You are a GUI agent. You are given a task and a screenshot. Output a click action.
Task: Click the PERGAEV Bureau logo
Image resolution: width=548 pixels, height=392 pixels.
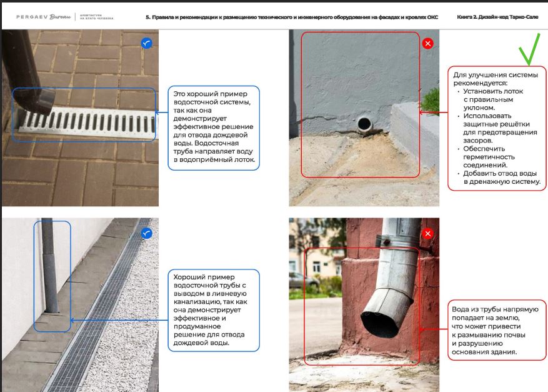pyautogui.click(x=43, y=17)
